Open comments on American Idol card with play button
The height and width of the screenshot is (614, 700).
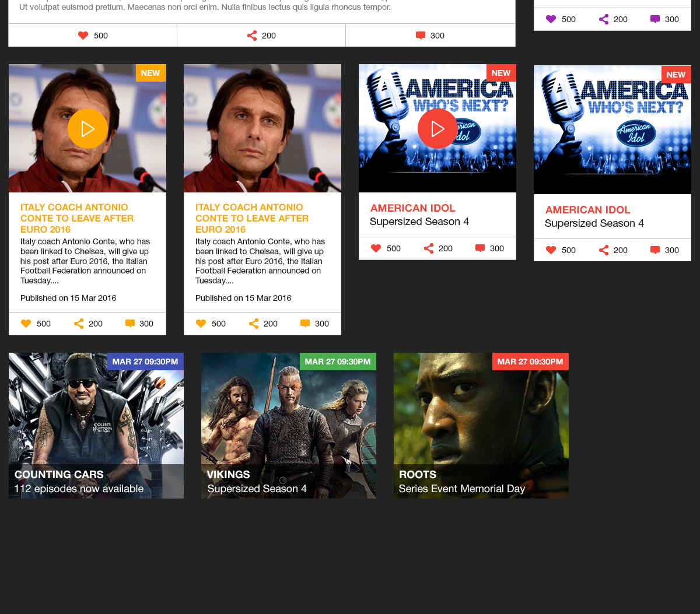(x=480, y=248)
